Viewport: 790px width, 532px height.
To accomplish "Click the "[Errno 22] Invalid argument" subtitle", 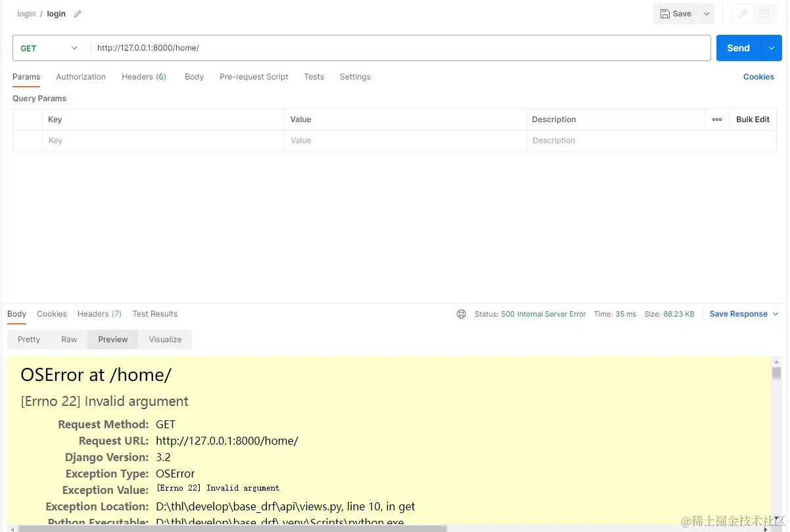I will (x=105, y=401).
